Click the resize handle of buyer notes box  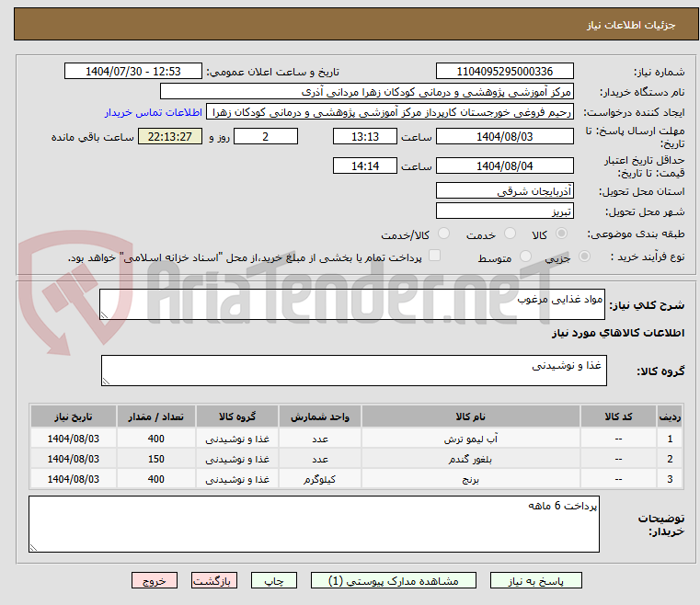(33, 547)
